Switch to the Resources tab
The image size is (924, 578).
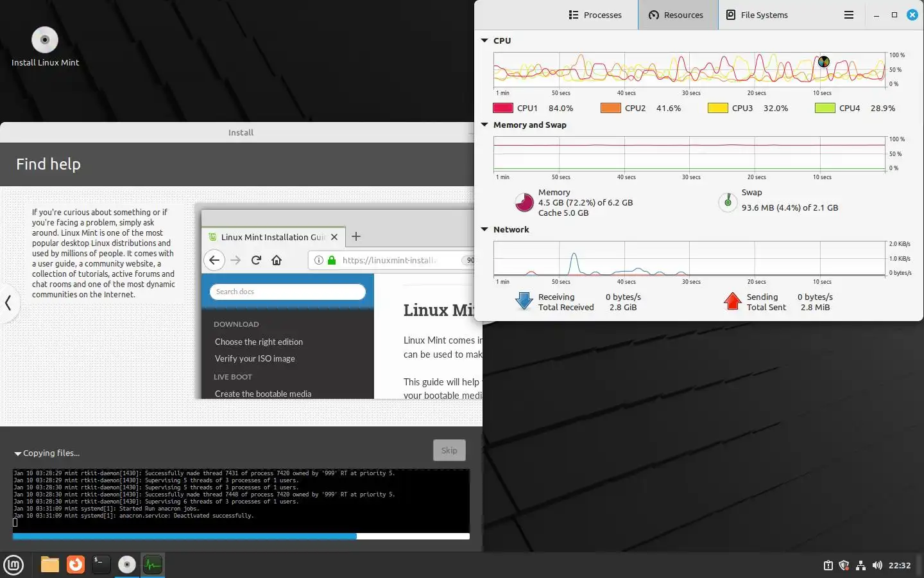pos(678,15)
